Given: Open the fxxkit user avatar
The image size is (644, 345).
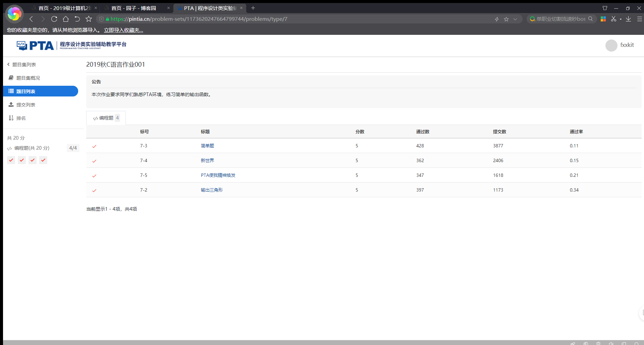Looking at the screenshot, I should tap(611, 46).
